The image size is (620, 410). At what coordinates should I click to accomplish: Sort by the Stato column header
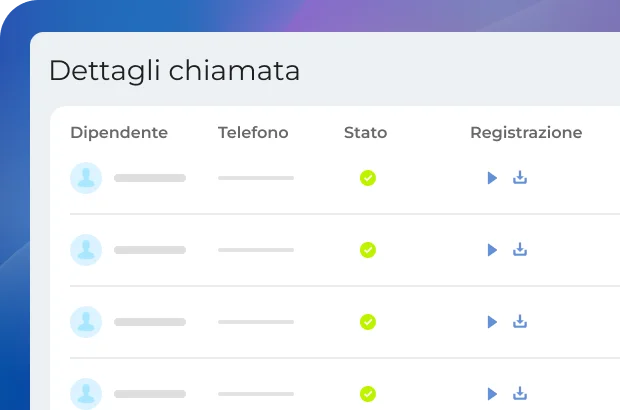(365, 133)
